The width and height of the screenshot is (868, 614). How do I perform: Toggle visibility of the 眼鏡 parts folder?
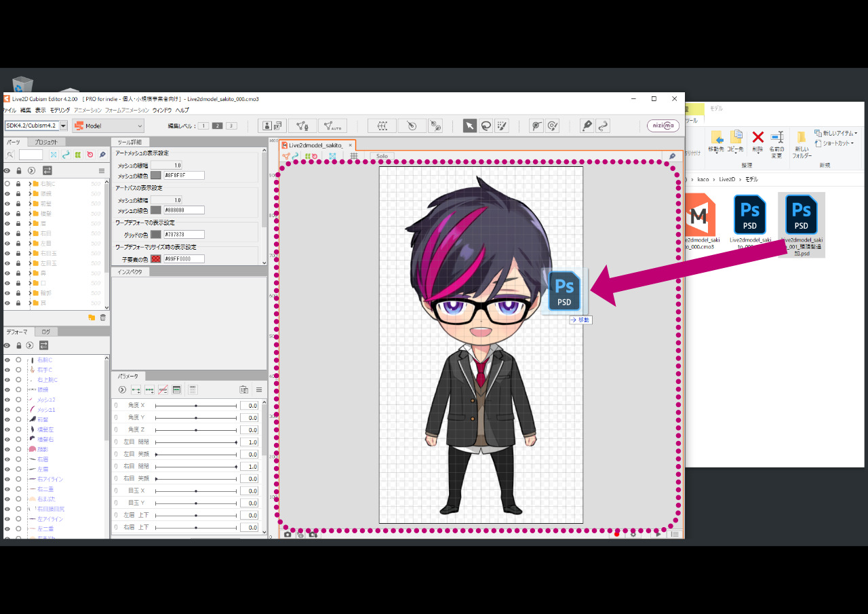7,193
